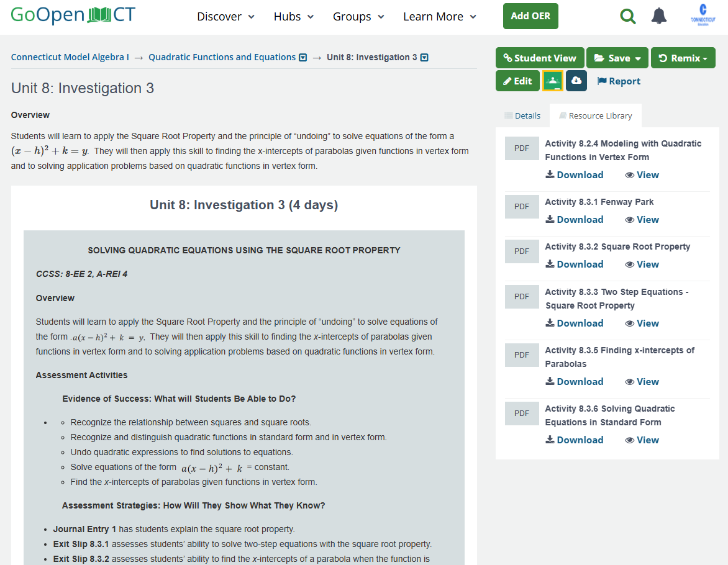The height and width of the screenshot is (565, 728).
Task: View Activity 8.3.6 Solving Quadratic Equations
Action: tap(642, 440)
